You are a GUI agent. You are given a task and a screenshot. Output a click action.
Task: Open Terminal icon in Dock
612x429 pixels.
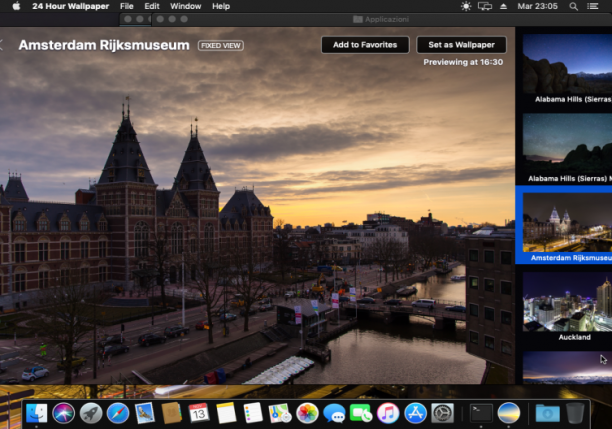pos(481,413)
